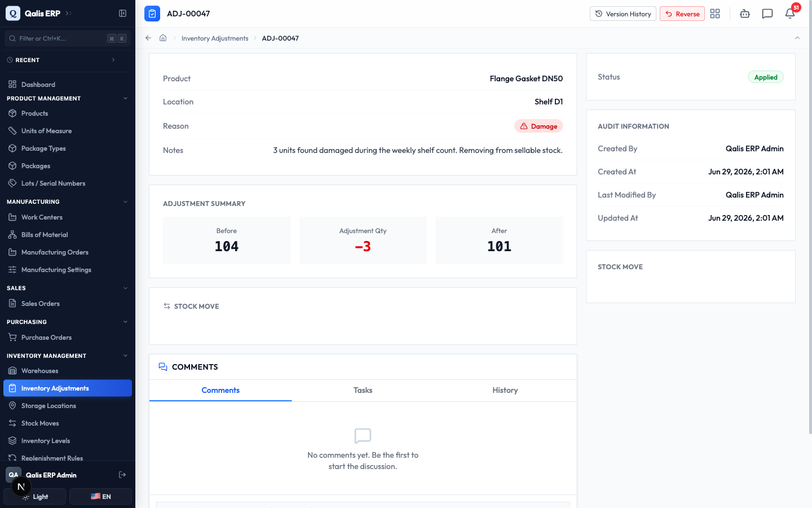812x508 pixels.
Task: Open Purchase Orders in sidebar
Action: click(68, 338)
